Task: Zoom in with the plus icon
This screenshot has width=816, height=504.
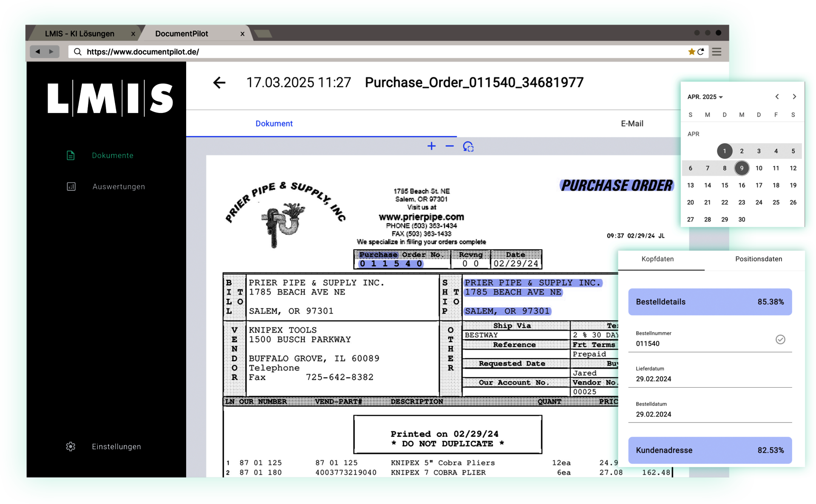Action: point(431,146)
